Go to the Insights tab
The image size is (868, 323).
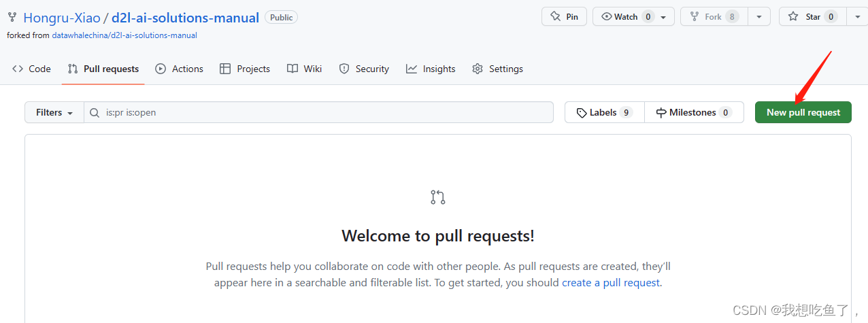[x=431, y=69]
